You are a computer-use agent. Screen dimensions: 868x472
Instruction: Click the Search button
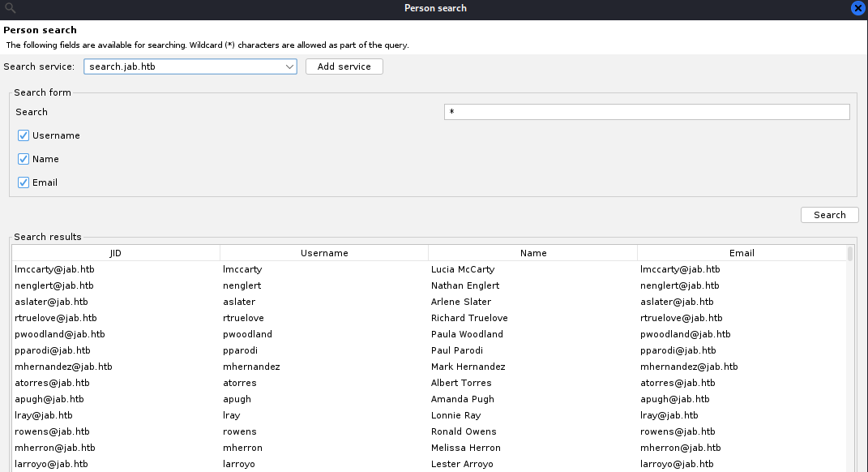point(829,215)
